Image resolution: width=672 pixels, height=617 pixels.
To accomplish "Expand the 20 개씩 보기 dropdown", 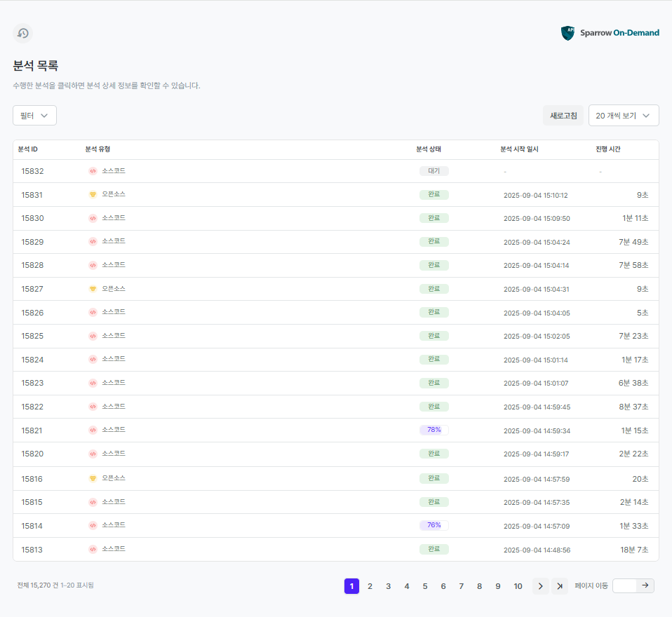I will click(x=624, y=116).
